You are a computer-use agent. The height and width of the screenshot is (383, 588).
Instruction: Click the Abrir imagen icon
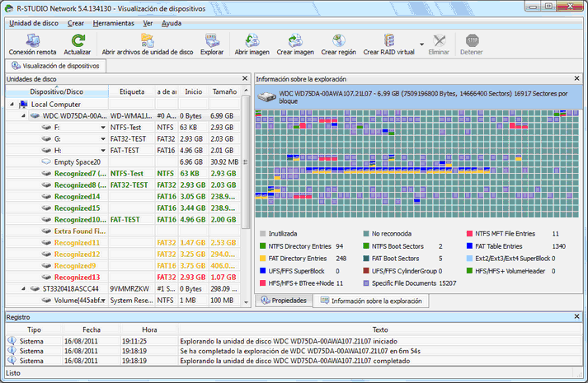252,40
